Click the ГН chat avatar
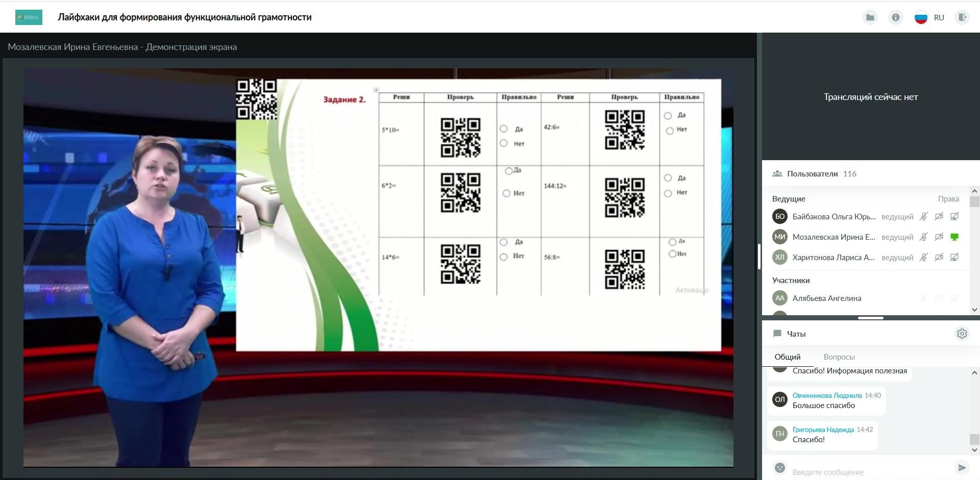 pyautogui.click(x=780, y=434)
